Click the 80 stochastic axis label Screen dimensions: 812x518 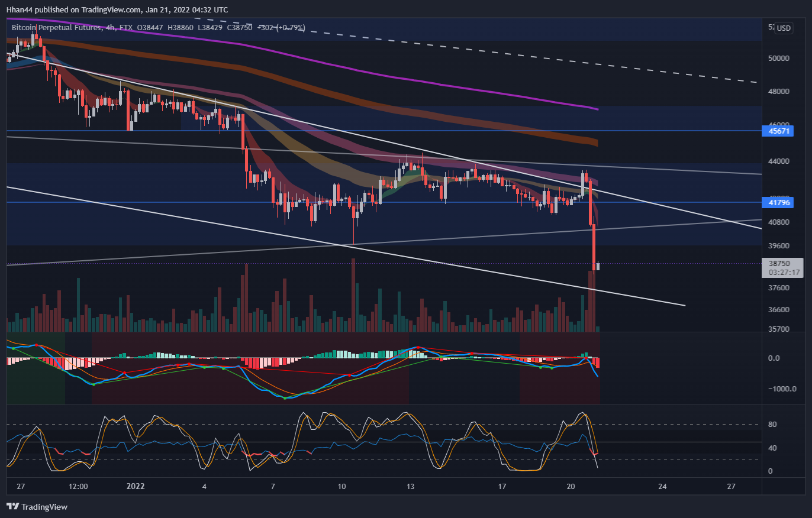772,425
